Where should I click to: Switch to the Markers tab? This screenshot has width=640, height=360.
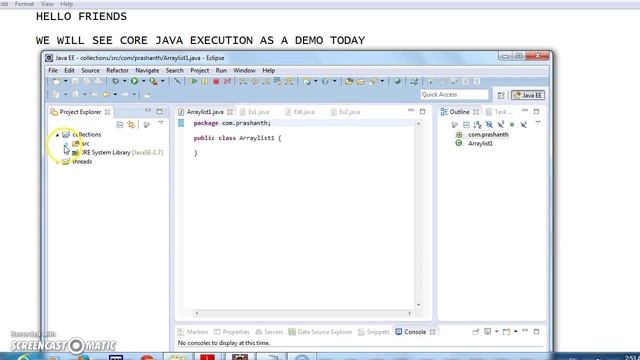(193, 332)
